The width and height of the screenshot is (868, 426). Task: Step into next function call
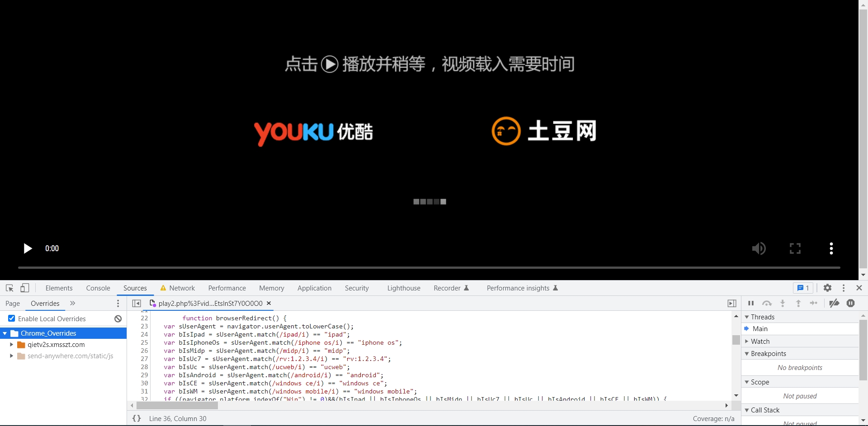coord(783,304)
